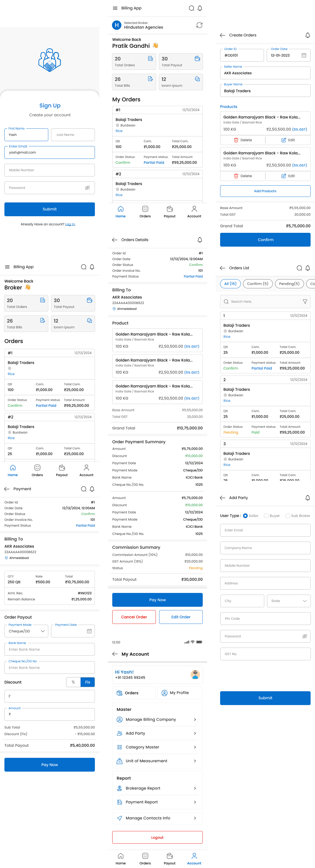Tap bell icon on Add Party screen
Screen dimensions: 315x868
[x=308, y=498]
